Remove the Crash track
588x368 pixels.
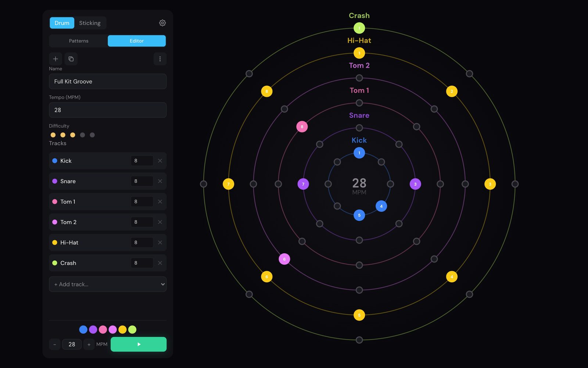click(x=160, y=263)
